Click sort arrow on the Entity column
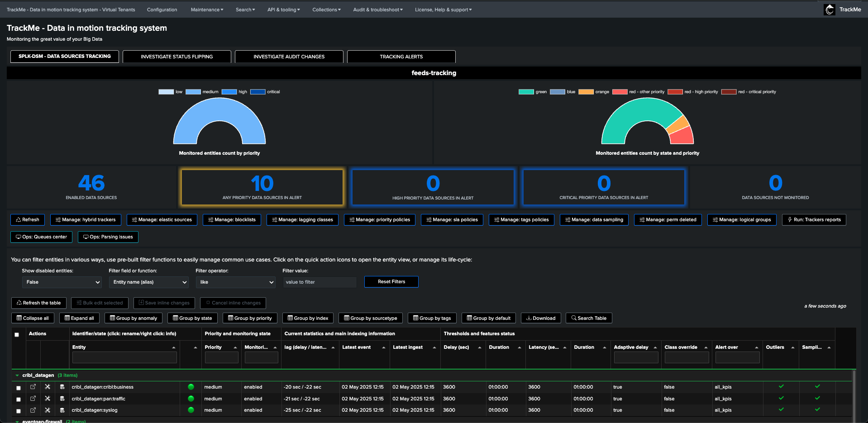The image size is (868, 423). coord(174,347)
